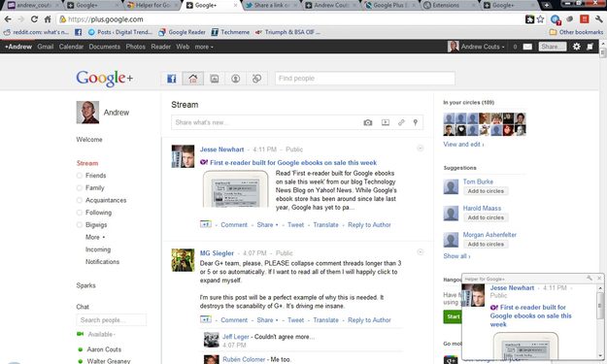This screenshot has height=364, width=607.
Task: Open the Photos icon in Google+ toolbar
Action: pos(214,79)
